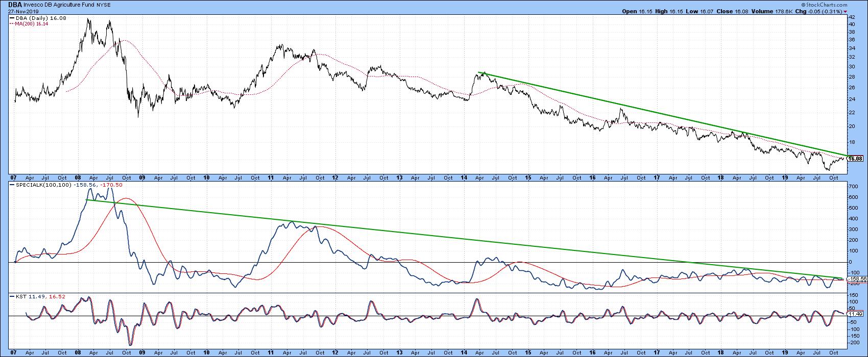Click the -150 label on KST axis

tap(854, 336)
